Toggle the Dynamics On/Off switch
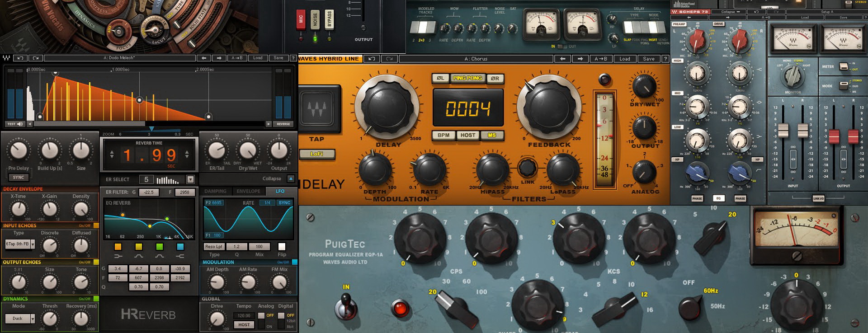The height and width of the screenshot is (333, 868). [x=96, y=299]
